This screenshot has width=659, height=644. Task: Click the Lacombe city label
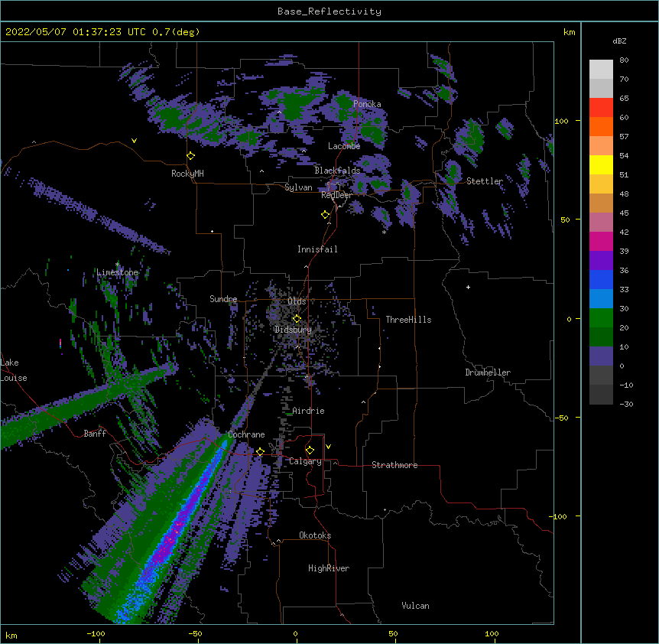(x=344, y=146)
